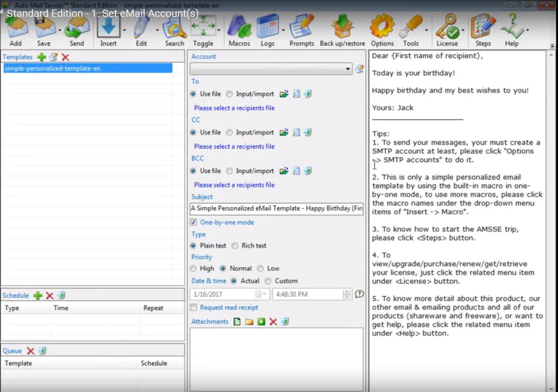Click the Edit pencil icon
This screenshot has height=392, width=558.
point(141,32)
